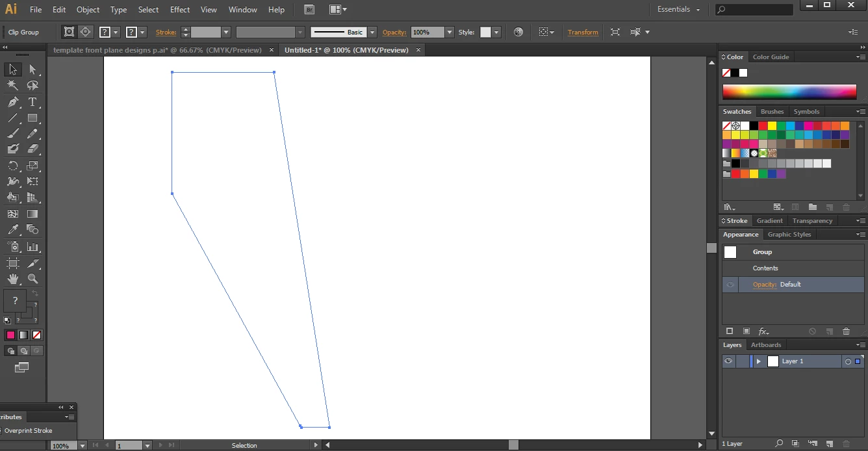The image size is (868, 451).
Task: Open the stroke weight dropdown arrow
Action: click(x=226, y=32)
